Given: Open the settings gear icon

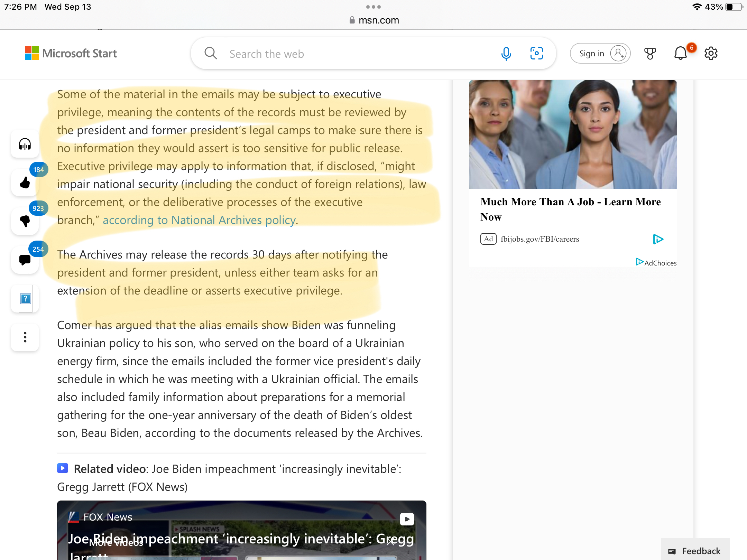Looking at the screenshot, I should pyautogui.click(x=711, y=54).
